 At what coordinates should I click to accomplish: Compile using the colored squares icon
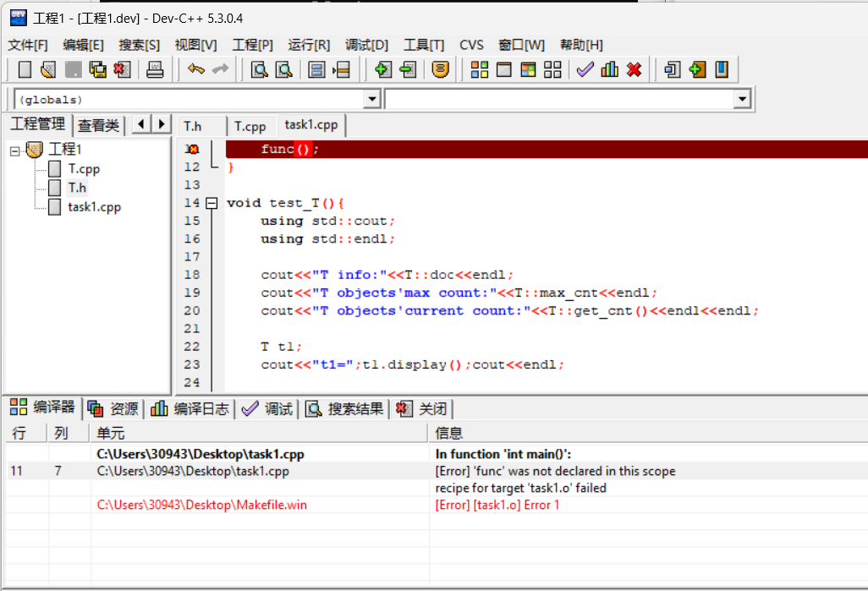coord(480,69)
